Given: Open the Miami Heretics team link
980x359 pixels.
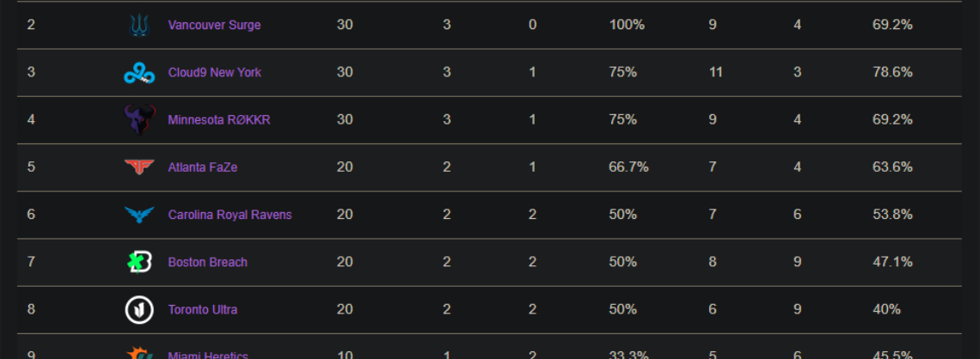Looking at the screenshot, I should pos(208,356).
